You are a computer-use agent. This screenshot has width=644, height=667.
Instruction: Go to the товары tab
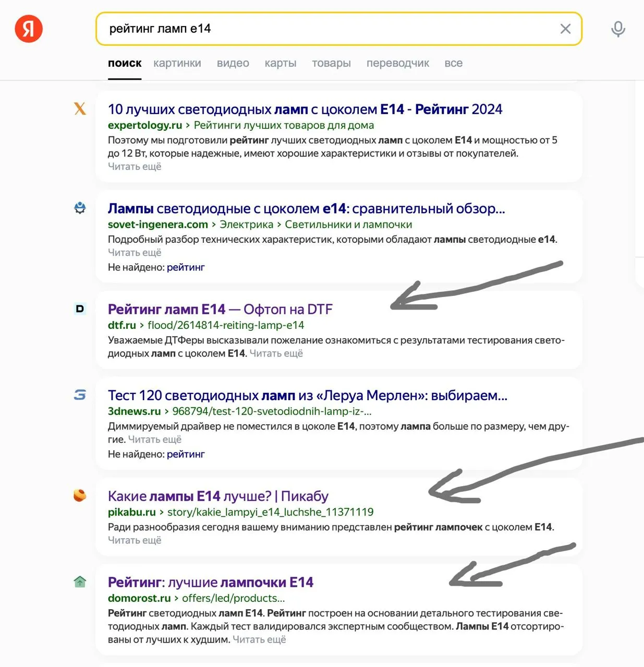331,63
